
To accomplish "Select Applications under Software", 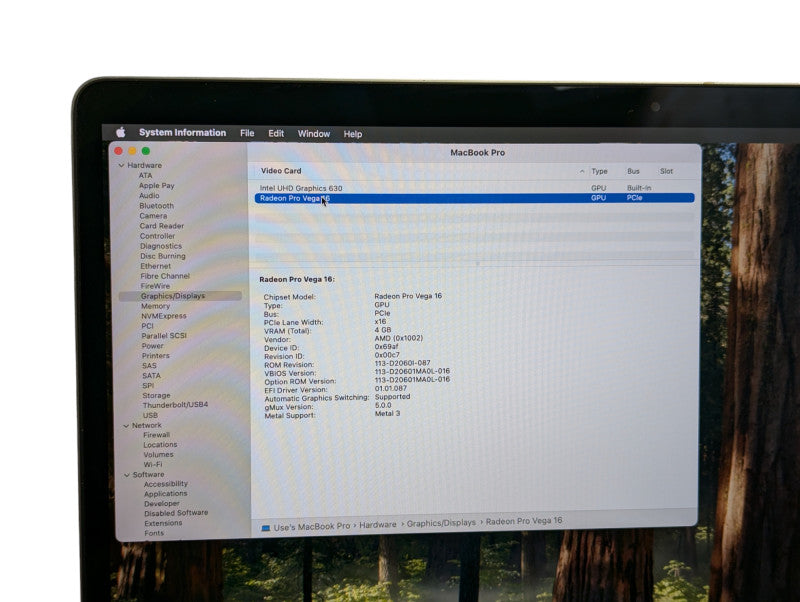I will 166,494.
